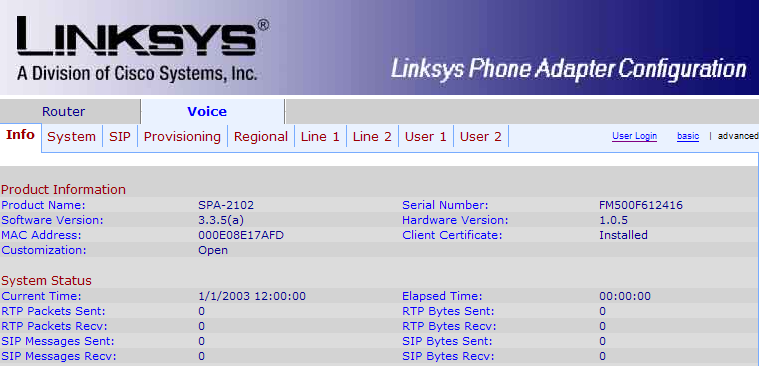Screen dimensions: 760x366
Task: Click the MAC Address value 000E08E17AFD
Action: pyautogui.click(x=241, y=235)
